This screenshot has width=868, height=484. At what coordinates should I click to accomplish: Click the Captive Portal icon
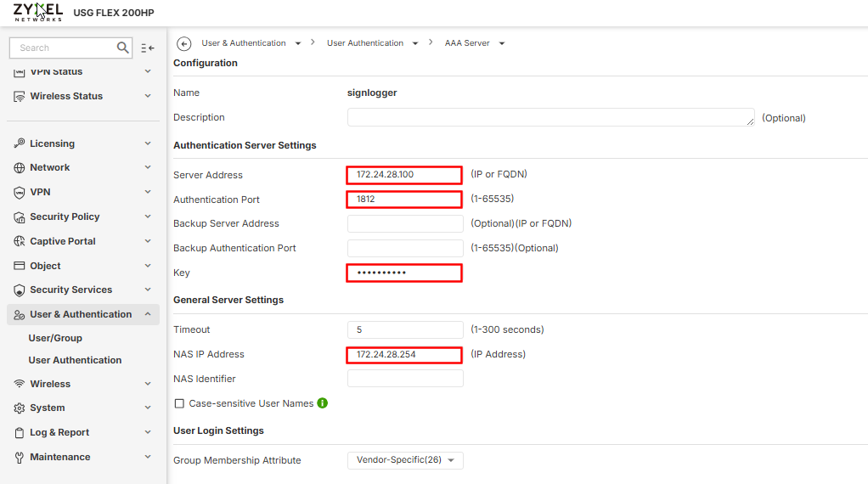(x=20, y=241)
